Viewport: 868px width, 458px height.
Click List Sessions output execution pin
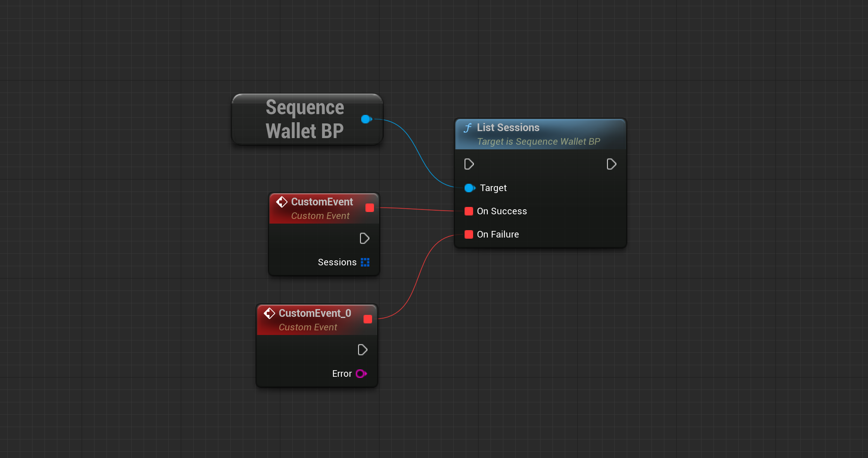click(x=611, y=164)
